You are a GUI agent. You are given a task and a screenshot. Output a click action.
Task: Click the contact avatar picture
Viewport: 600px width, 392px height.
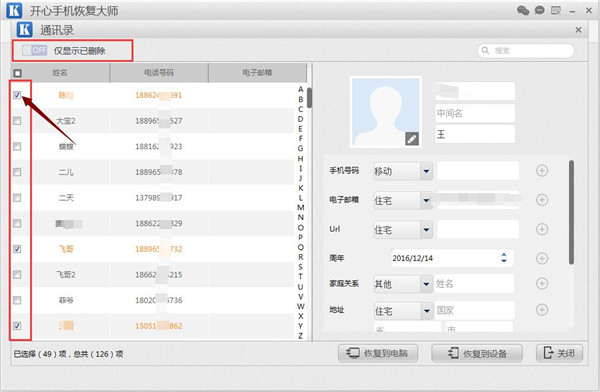[x=385, y=112]
